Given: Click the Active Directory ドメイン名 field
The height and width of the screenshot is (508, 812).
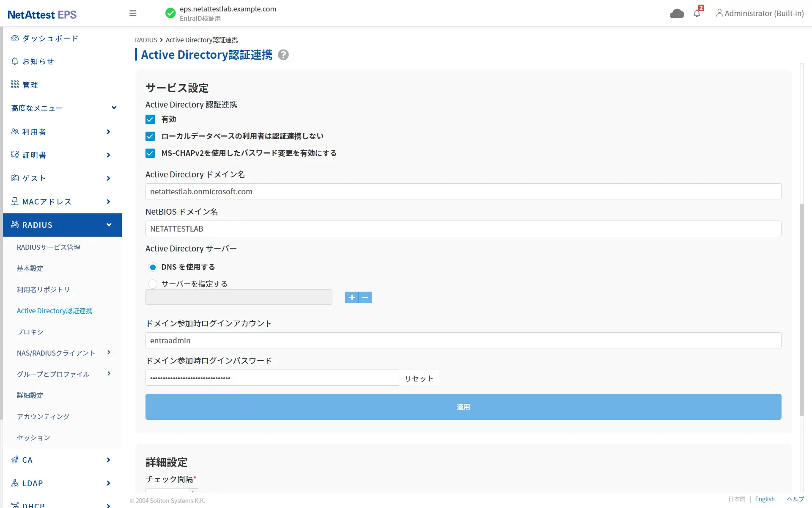Looking at the screenshot, I should pos(463,191).
